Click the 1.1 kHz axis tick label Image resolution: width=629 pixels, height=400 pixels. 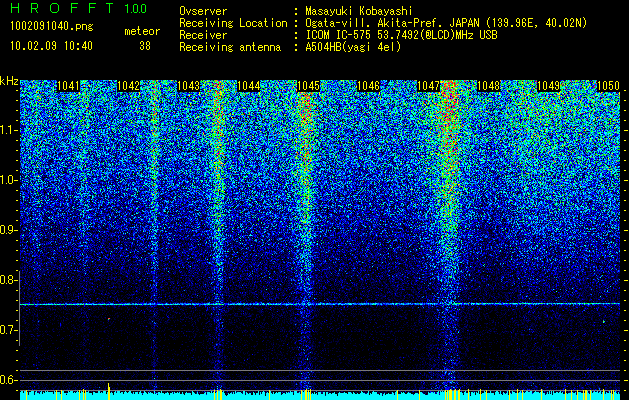(8, 130)
